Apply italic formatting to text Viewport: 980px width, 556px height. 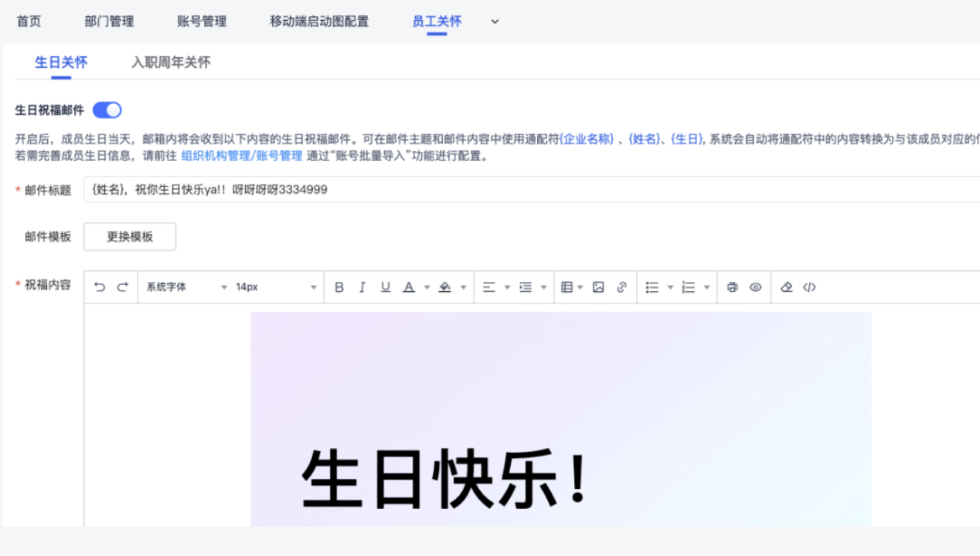tap(362, 287)
